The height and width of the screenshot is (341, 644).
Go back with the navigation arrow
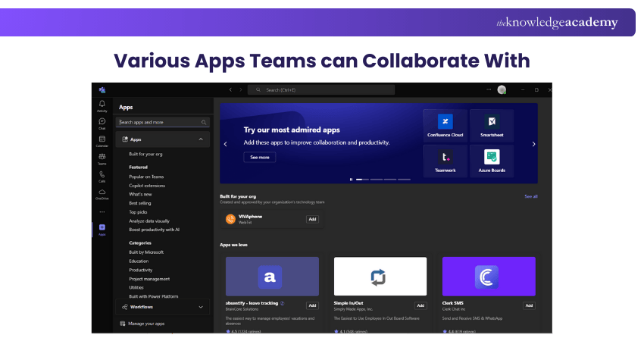230,89
